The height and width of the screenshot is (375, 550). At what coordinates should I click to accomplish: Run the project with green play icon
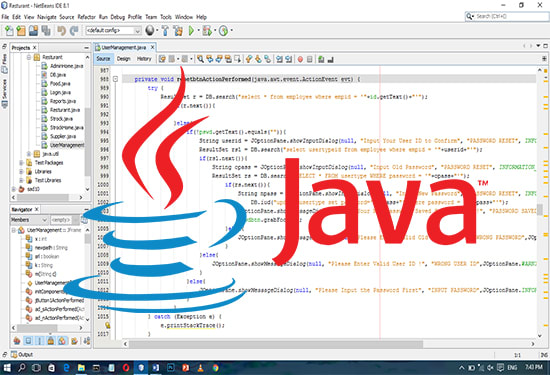click(x=192, y=31)
